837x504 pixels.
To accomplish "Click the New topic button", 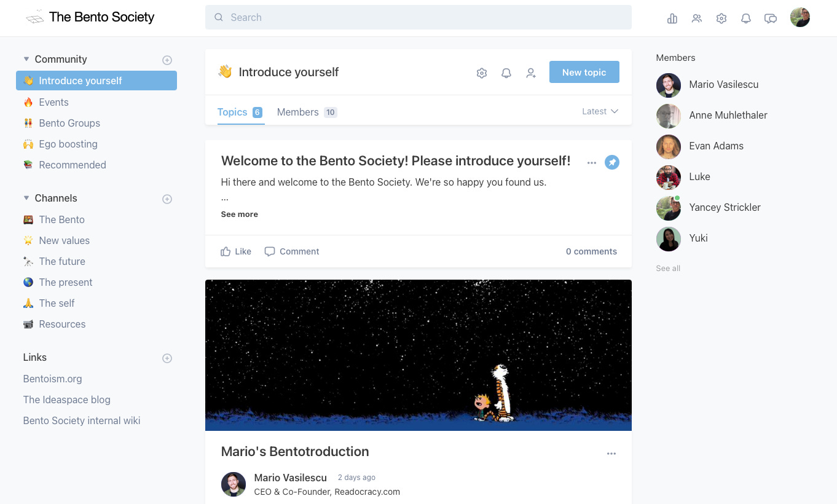I will 584,72.
